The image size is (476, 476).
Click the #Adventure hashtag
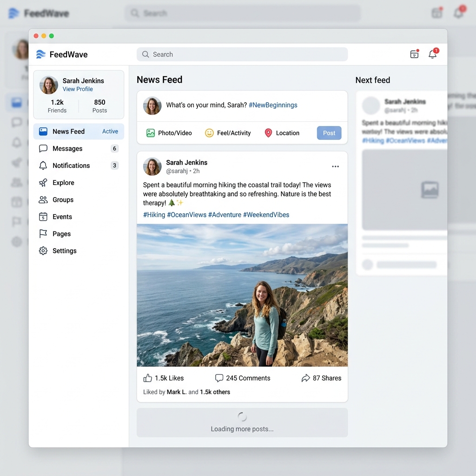pyautogui.click(x=225, y=215)
